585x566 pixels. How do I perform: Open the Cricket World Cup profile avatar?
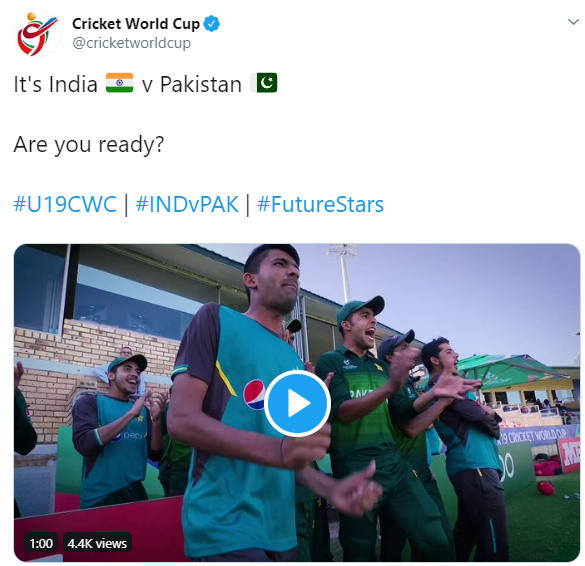[x=37, y=34]
